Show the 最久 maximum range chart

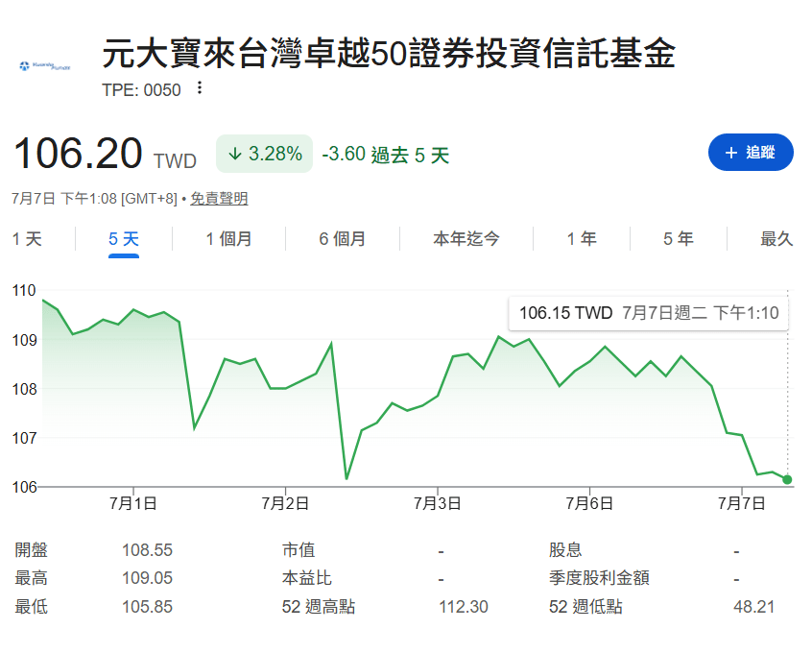(776, 239)
